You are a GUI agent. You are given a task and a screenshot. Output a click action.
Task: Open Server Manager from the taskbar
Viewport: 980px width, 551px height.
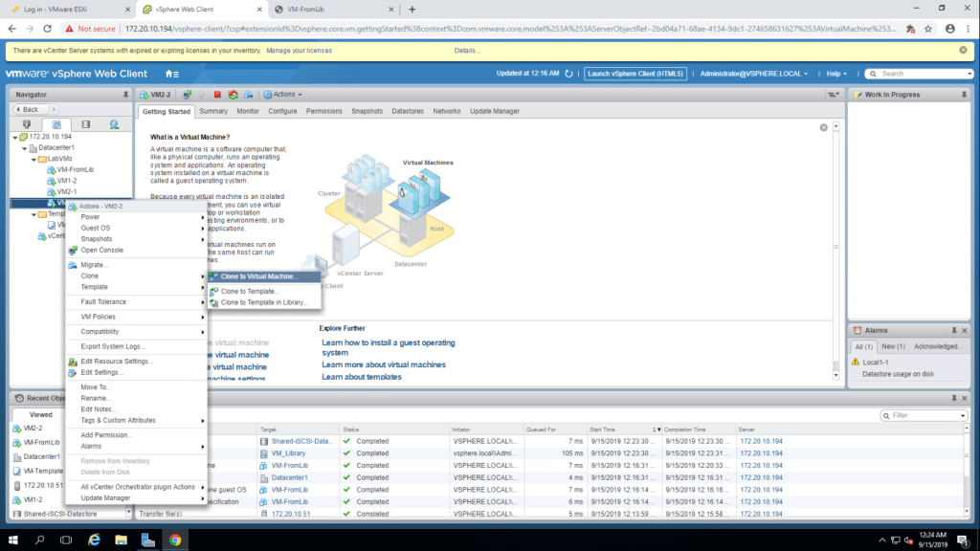click(147, 540)
